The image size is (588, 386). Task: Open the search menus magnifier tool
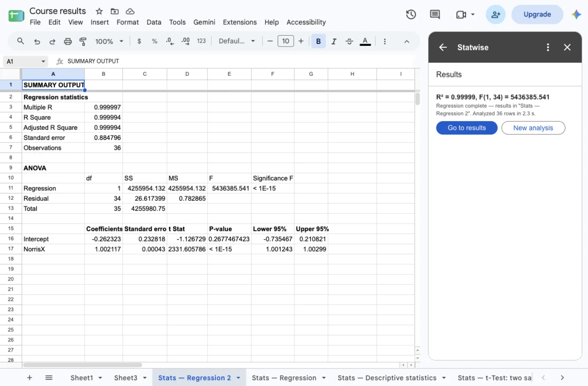point(20,41)
